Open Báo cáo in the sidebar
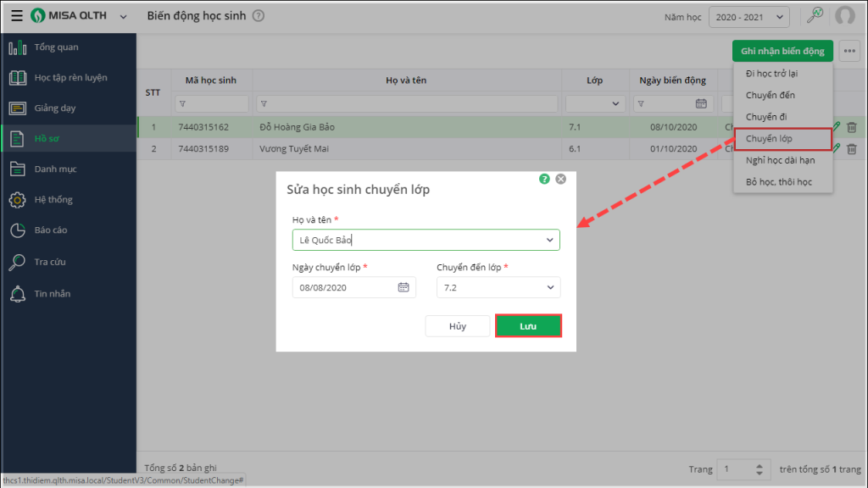The width and height of the screenshot is (868, 488). [69, 230]
